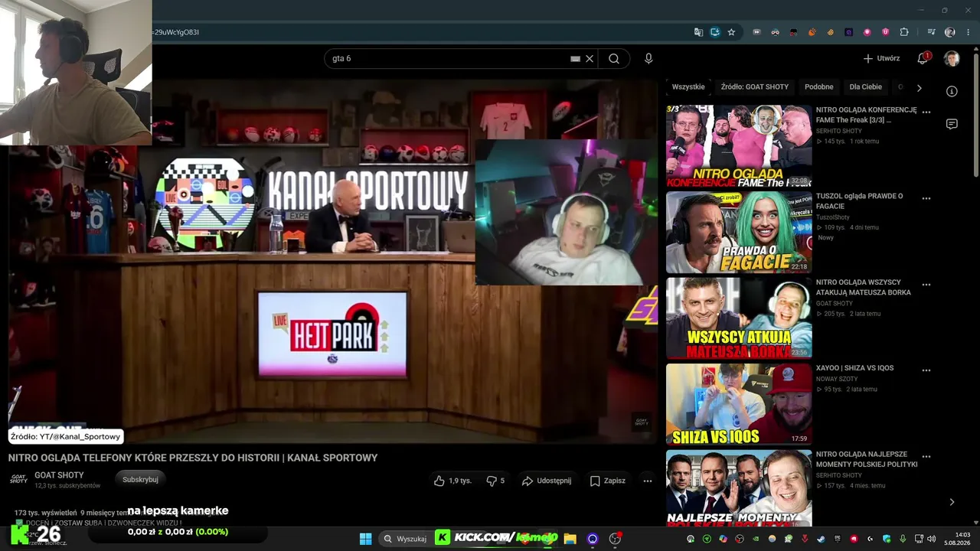
Task: Click 'SERHITO SHOTY' channel under FAME video
Action: coord(839,131)
